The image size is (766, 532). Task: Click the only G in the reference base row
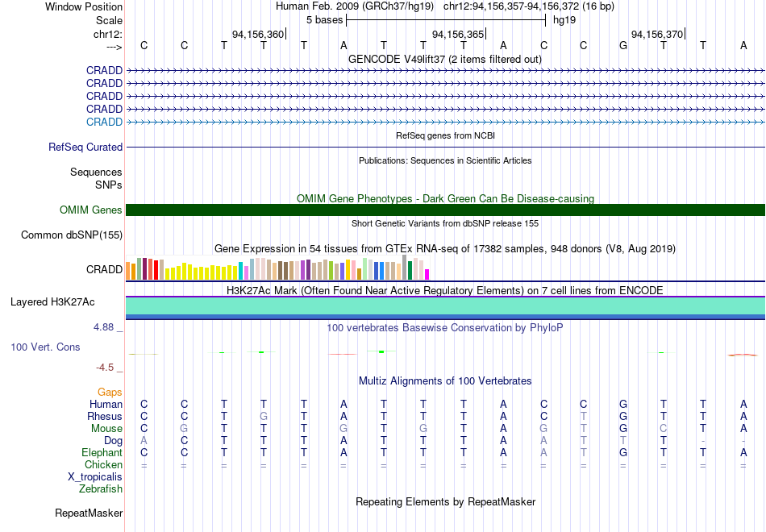622,45
